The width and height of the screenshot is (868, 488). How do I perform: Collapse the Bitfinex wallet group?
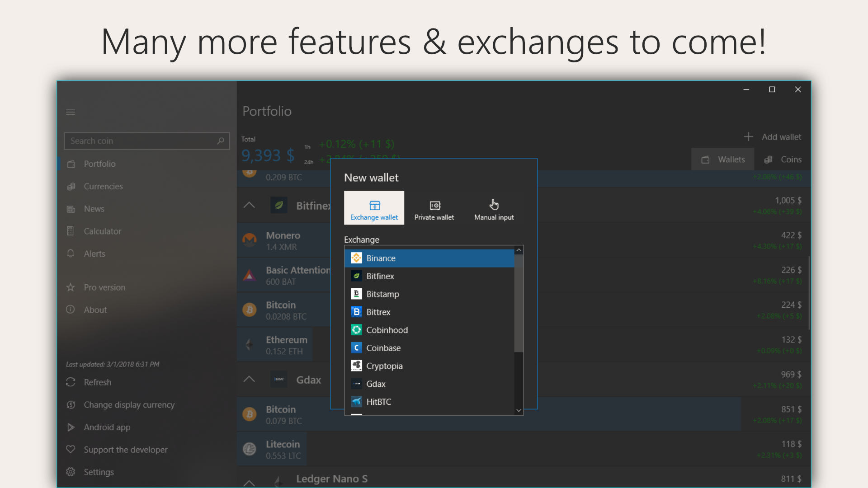point(249,206)
